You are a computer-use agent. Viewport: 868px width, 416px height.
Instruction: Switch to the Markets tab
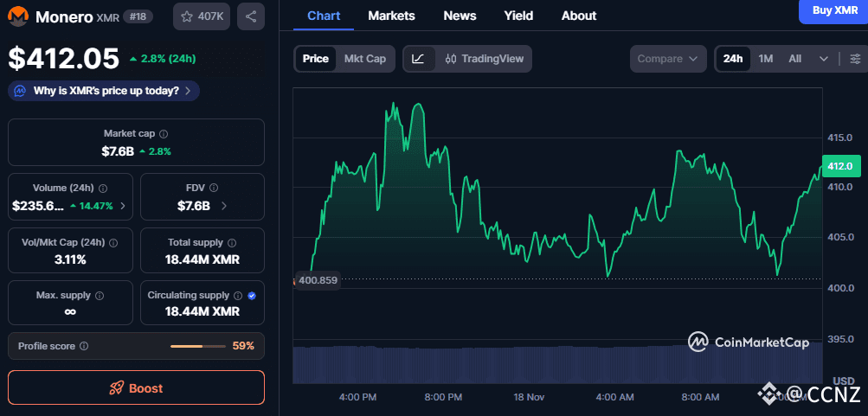coord(391,16)
